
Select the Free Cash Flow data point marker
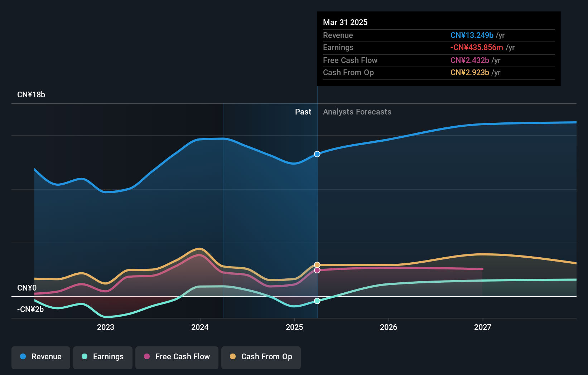pyautogui.click(x=317, y=270)
